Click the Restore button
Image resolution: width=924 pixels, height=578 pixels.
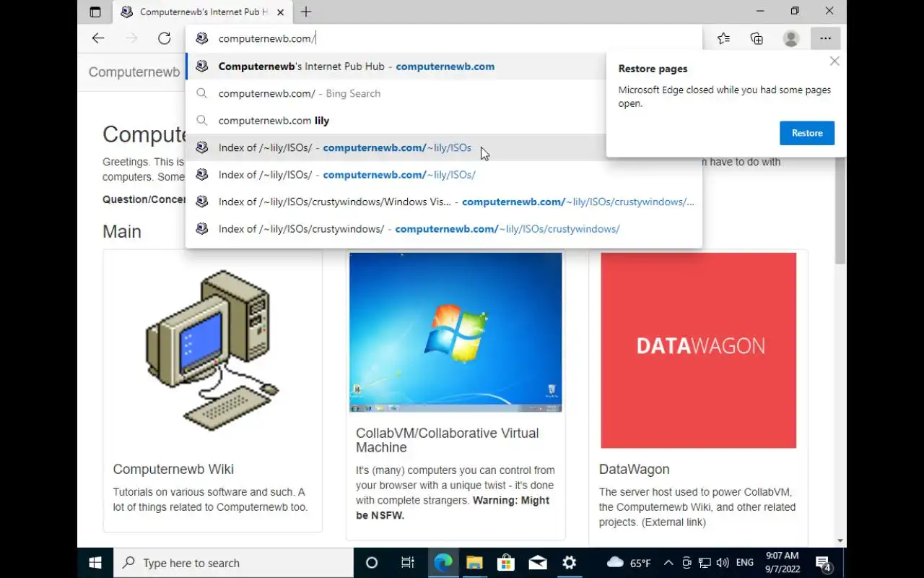(807, 133)
